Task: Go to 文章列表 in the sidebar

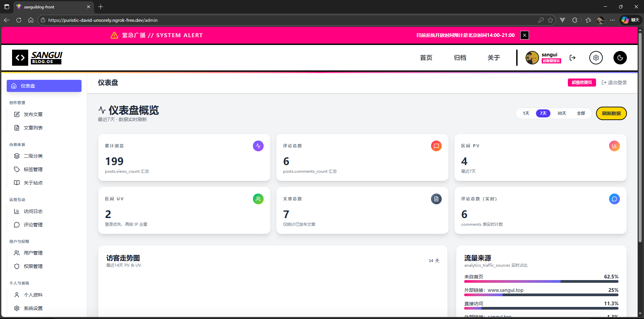Action: tap(33, 128)
